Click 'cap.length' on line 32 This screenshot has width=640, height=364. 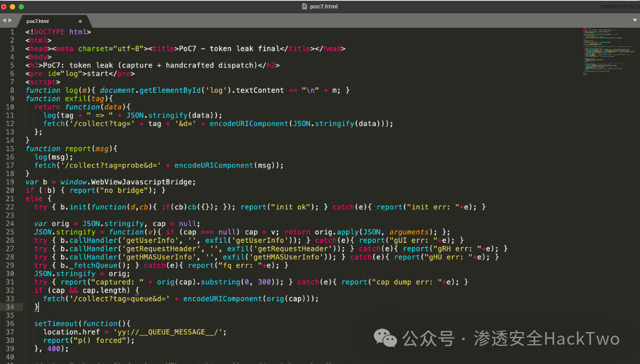click(x=104, y=290)
